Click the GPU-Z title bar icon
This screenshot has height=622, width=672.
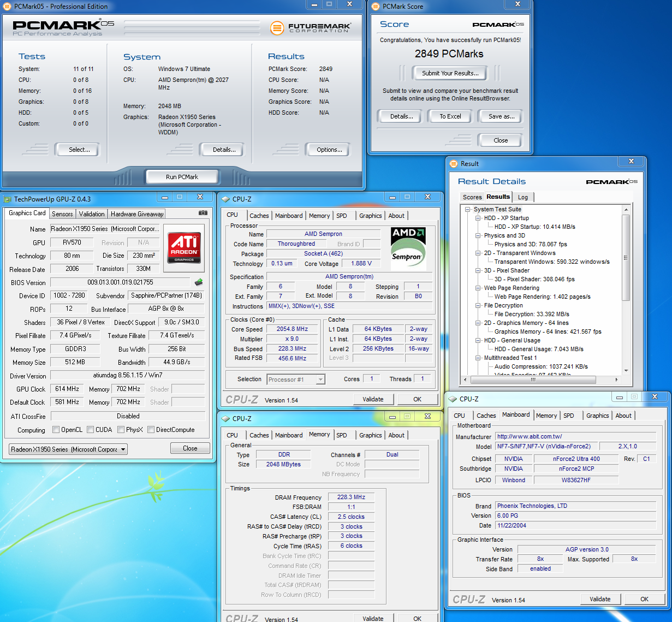coord(7,199)
